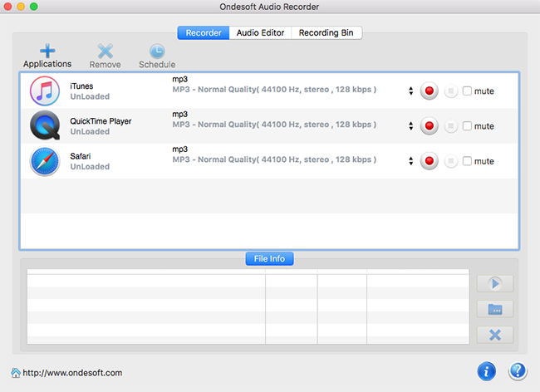Screen dimensions: 540x392
Task: Click UnLoaded status under iTunes
Action: (90, 96)
